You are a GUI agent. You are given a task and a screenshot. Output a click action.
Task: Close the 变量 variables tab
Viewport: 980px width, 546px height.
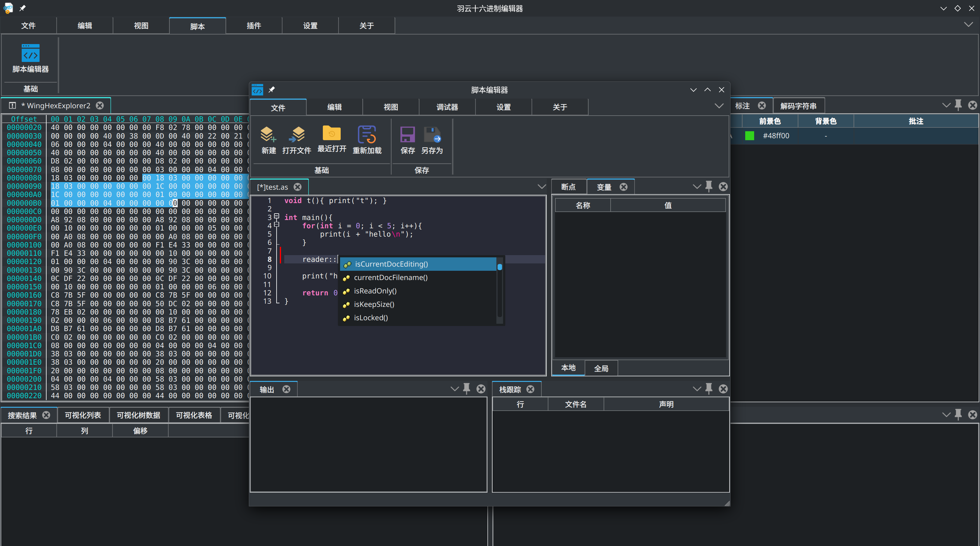pos(624,187)
